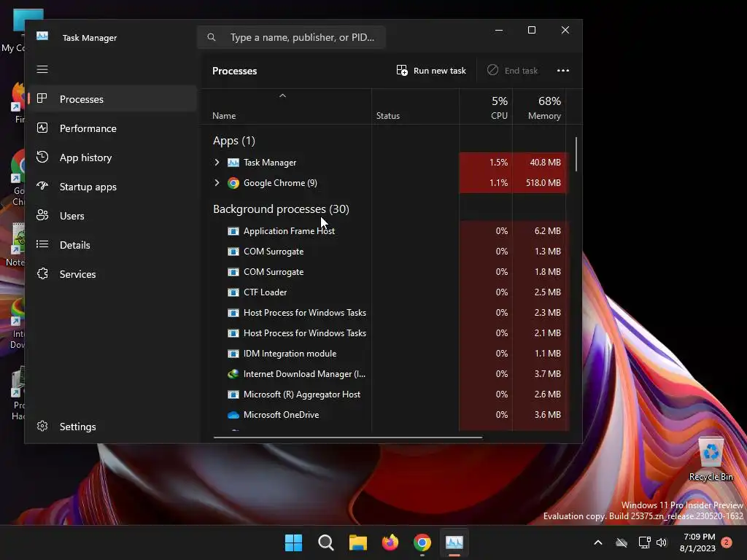Image resolution: width=747 pixels, height=560 pixels.
Task: Expand the Task Manager process group
Action: click(x=217, y=163)
